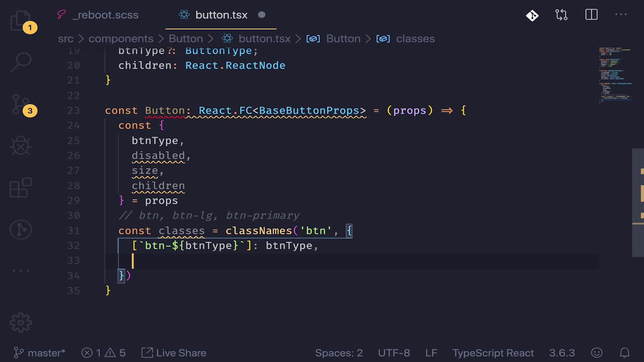
Task: Click the compare changes icon
Action: pyautogui.click(x=561, y=15)
